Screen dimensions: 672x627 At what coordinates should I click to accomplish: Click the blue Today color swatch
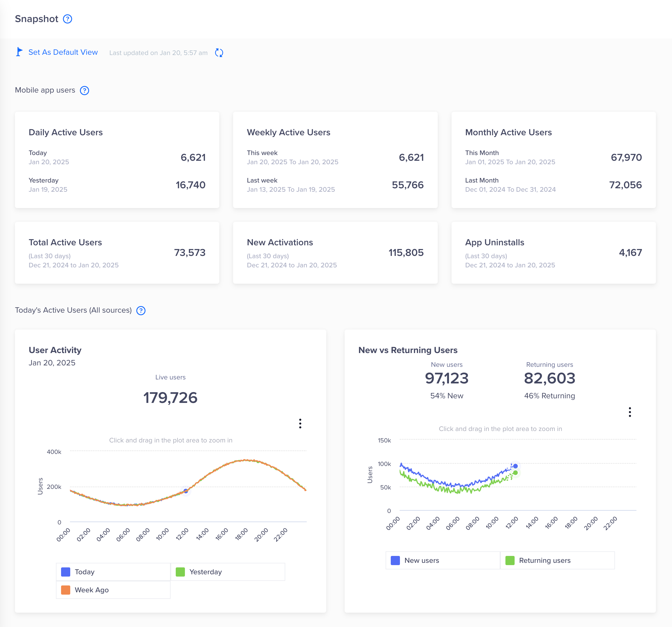pos(66,572)
